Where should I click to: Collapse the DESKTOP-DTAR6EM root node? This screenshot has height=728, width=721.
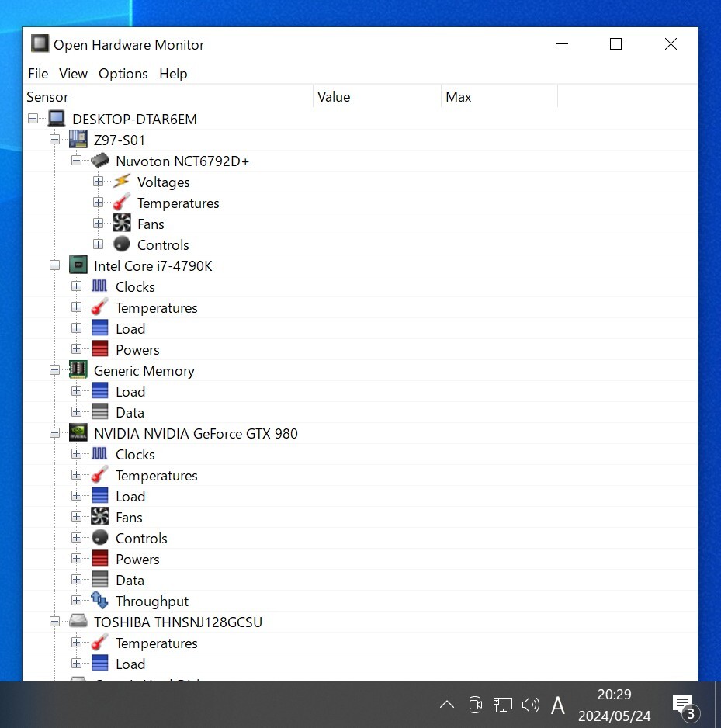tap(33, 119)
